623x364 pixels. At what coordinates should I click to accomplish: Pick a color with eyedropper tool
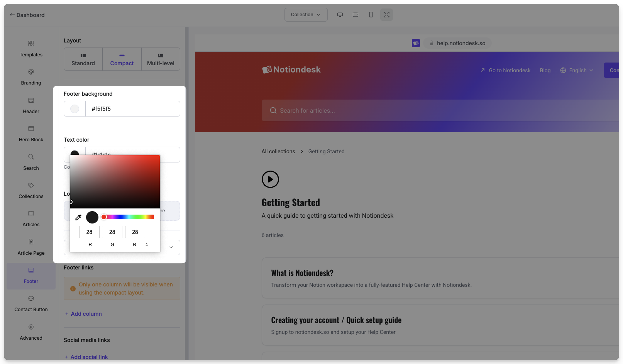[78, 217]
